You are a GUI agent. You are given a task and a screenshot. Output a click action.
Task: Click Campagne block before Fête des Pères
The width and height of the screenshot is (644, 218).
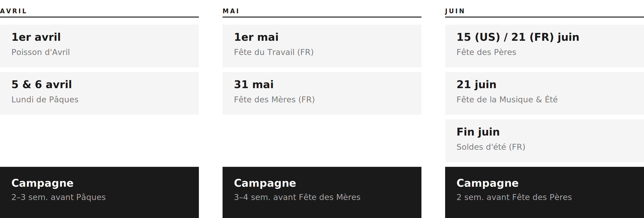(544, 190)
